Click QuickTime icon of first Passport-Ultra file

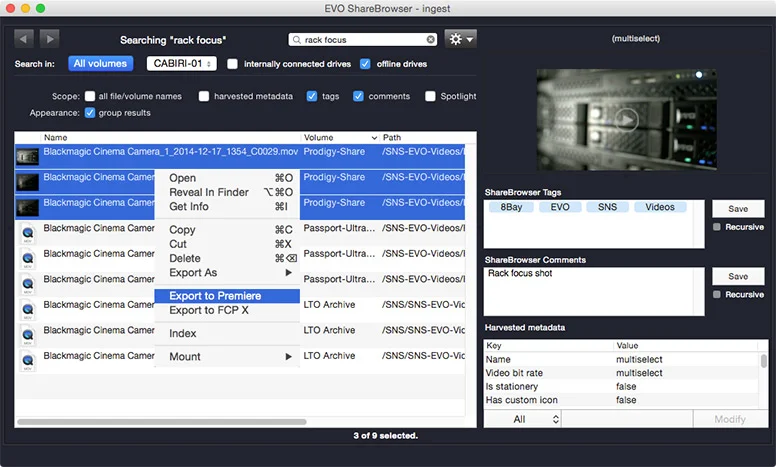[x=28, y=233]
